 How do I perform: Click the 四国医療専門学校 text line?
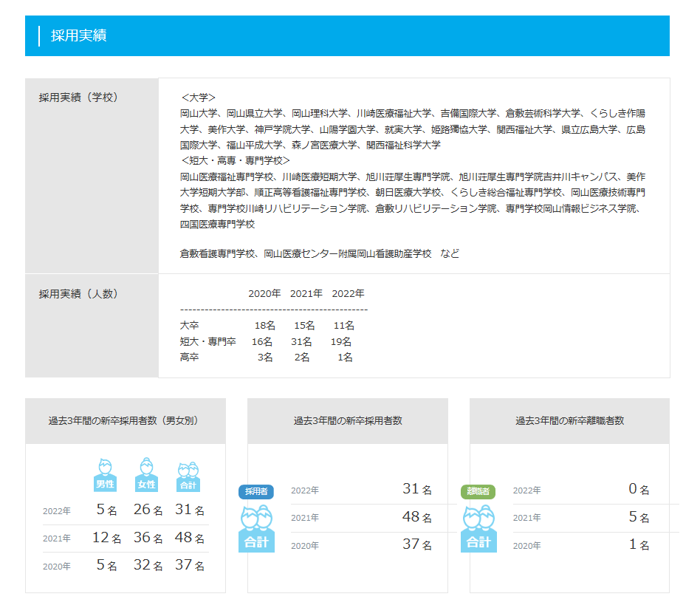pyautogui.click(x=217, y=224)
